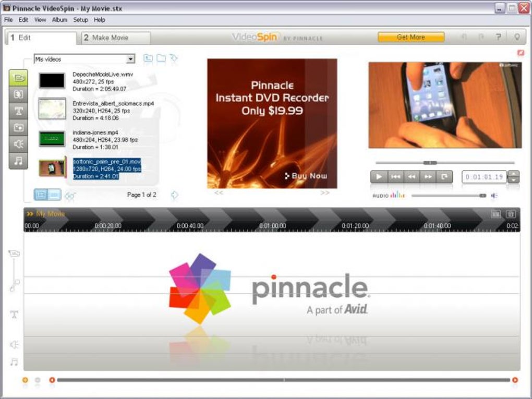
Task: Open the Edit menu
Action: coord(23,20)
